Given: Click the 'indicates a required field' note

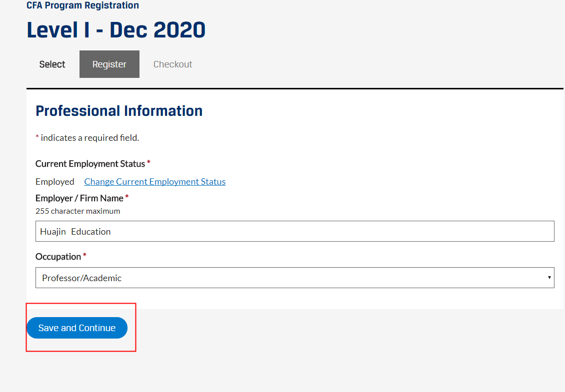Looking at the screenshot, I should [x=87, y=138].
